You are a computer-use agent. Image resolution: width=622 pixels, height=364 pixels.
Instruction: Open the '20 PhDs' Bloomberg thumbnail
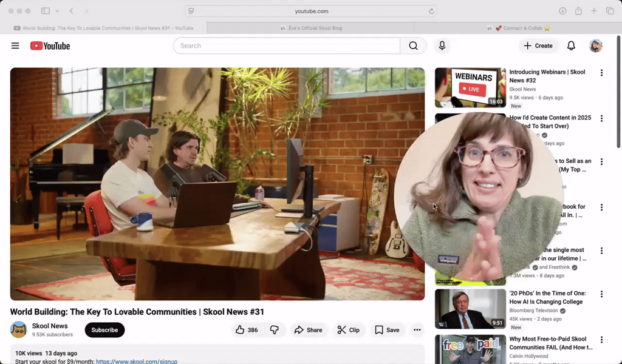click(x=470, y=309)
